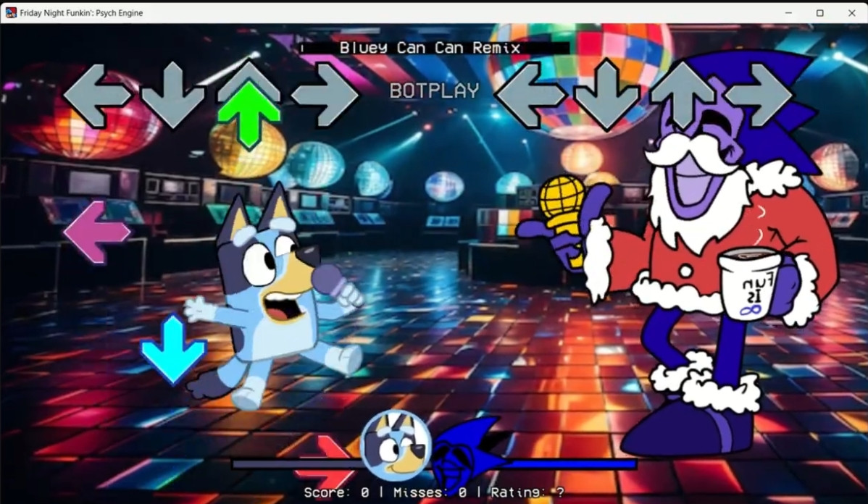Close the Psych Engine window

pos(852,13)
